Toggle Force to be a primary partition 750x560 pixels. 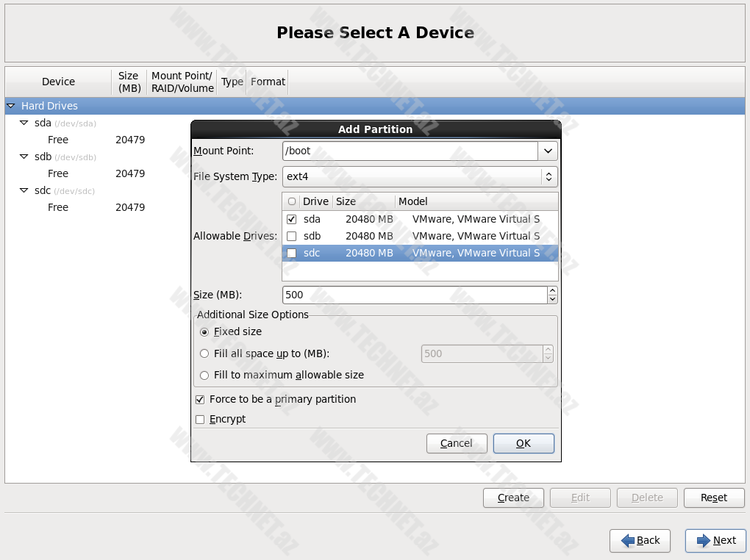[200, 399]
